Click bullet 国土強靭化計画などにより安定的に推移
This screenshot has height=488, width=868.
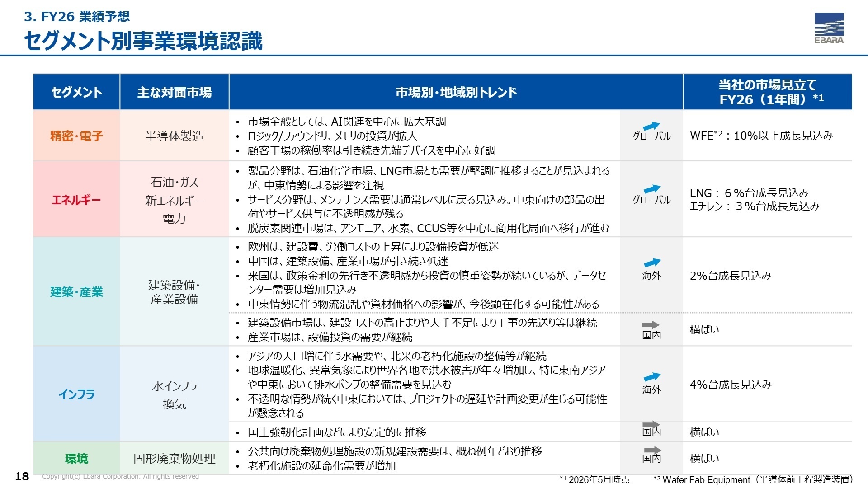[337, 432]
